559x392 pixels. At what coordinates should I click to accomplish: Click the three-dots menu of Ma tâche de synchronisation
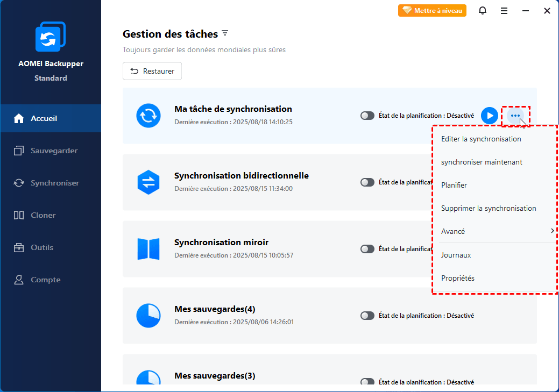[515, 116]
